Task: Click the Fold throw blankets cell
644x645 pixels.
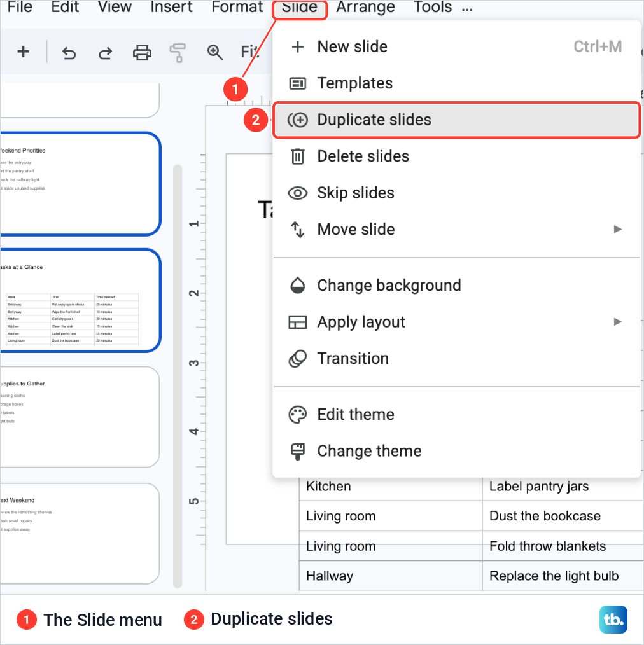Action: tap(563, 546)
